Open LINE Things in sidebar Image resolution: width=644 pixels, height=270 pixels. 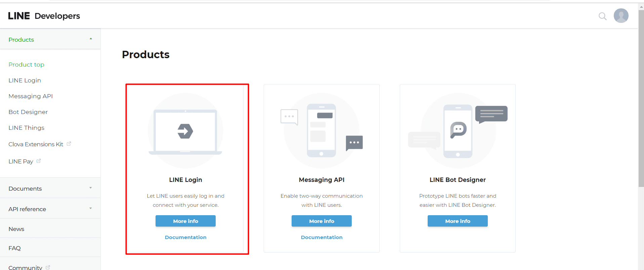(27, 128)
